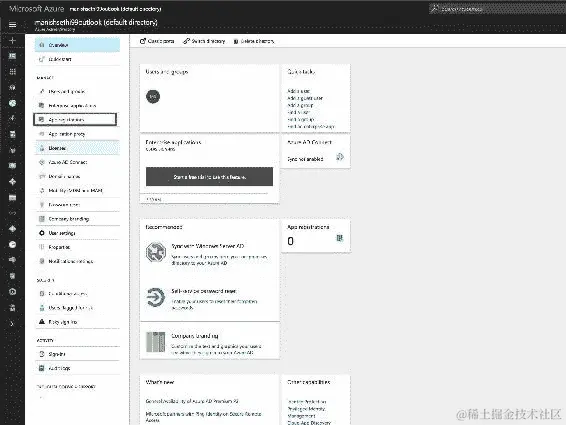
Task: Focus the search resources box
Action: pos(497,9)
